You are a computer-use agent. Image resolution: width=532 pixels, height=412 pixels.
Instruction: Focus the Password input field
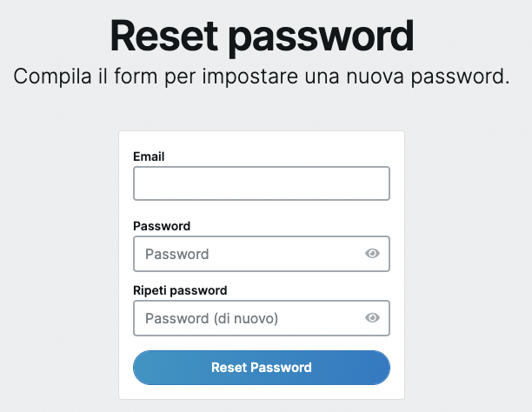[262, 254]
